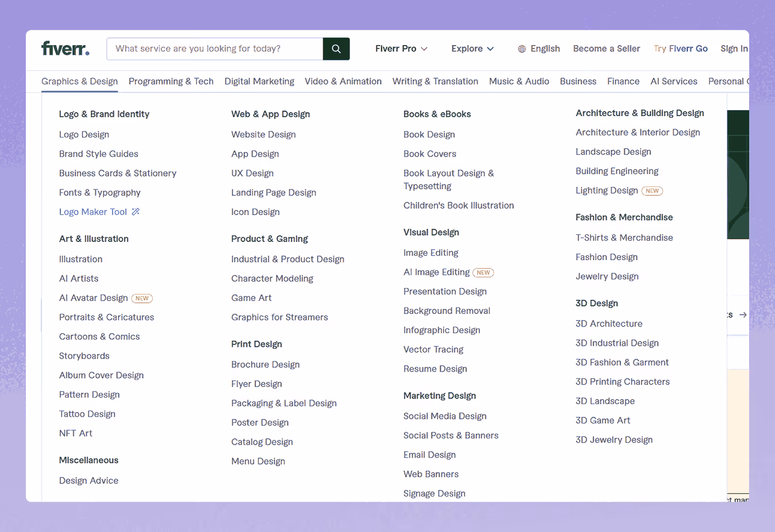The width and height of the screenshot is (775, 532).
Task: Open Children's Book Illustration subcategory
Action: [459, 205]
